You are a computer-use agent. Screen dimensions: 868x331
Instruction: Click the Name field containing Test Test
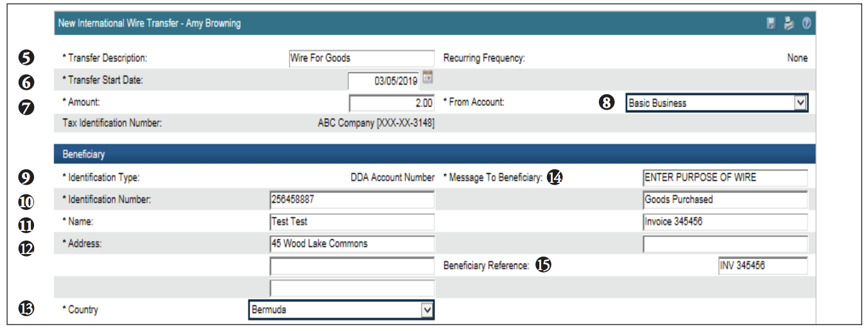[x=352, y=222]
